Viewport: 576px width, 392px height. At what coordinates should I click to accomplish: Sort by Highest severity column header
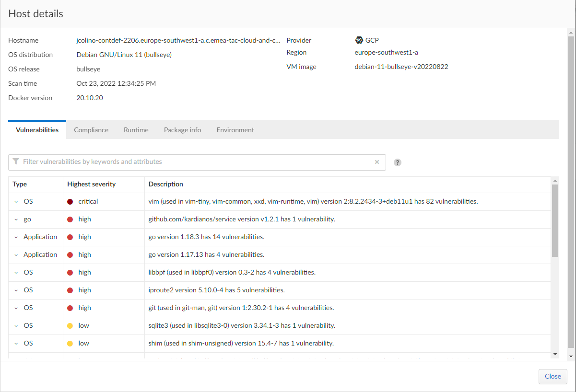coord(91,184)
